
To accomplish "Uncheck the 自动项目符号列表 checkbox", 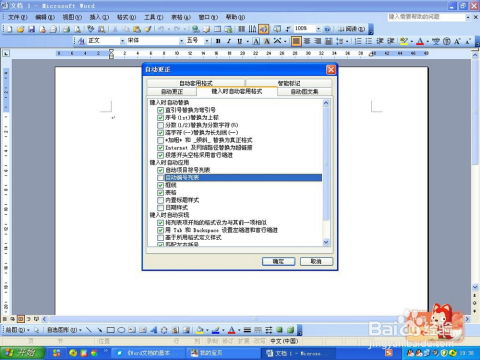I will click(160, 170).
